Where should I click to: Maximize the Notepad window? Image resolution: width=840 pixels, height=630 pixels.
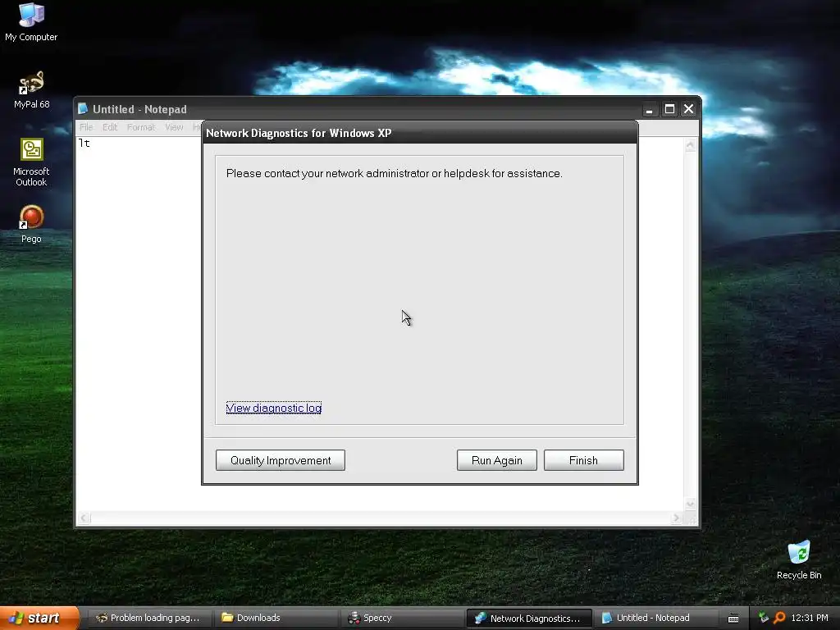pos(669,109)
